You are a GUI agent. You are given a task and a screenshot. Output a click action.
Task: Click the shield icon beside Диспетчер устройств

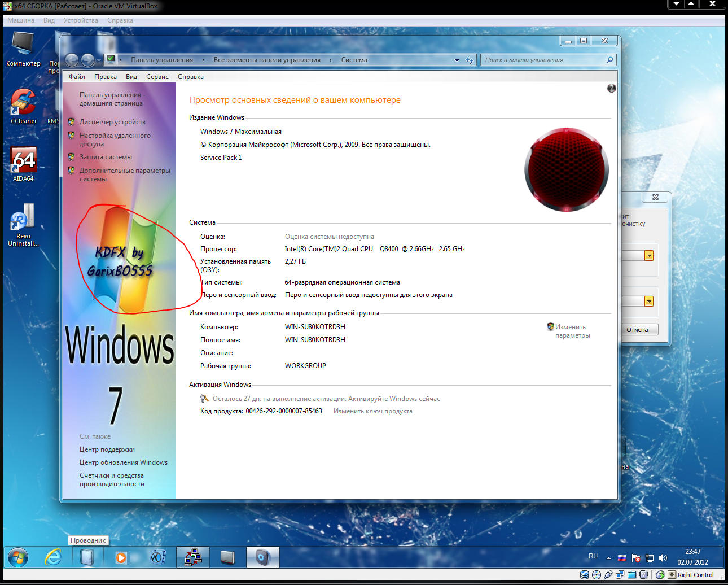71,122
